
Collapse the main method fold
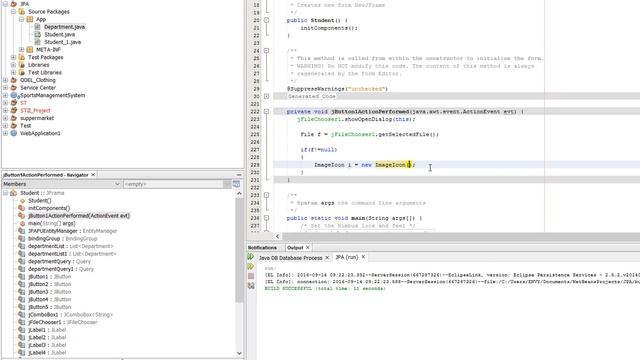click(267, 218)
